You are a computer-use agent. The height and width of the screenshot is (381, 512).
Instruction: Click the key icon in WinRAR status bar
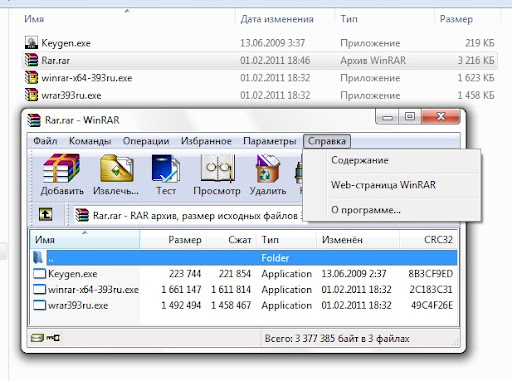[53, 338]
